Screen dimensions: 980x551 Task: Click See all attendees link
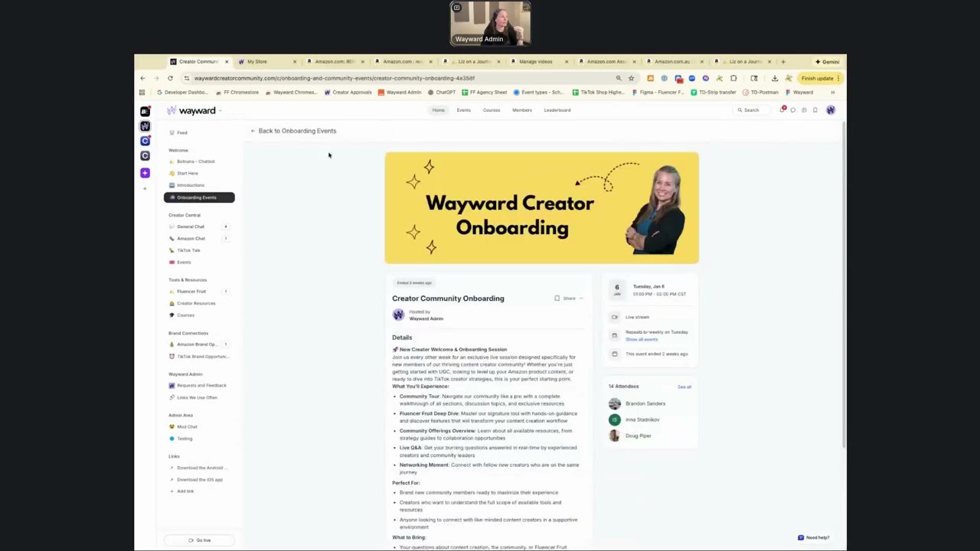684,387
